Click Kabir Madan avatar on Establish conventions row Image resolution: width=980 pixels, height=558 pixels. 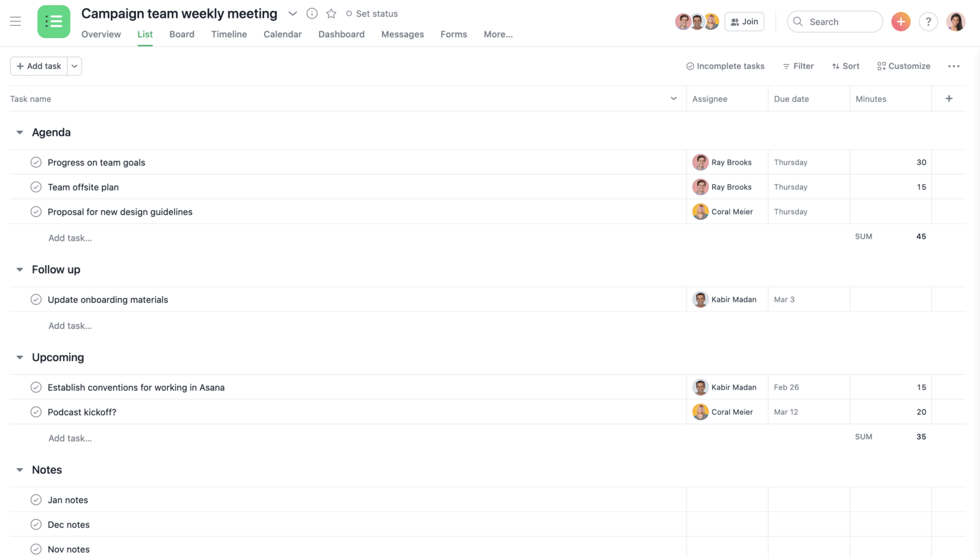[701, 387]
